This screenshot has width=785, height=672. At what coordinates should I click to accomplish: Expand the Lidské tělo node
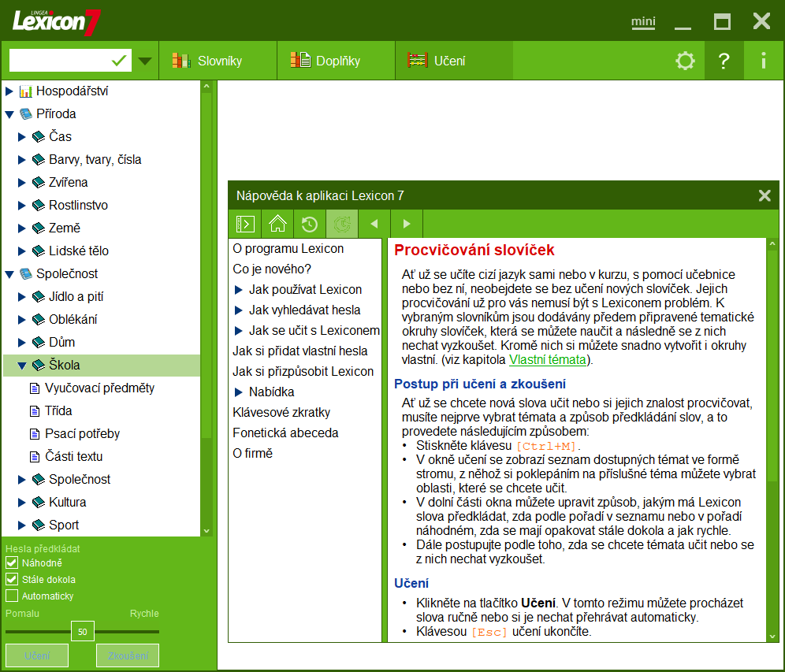21,251
